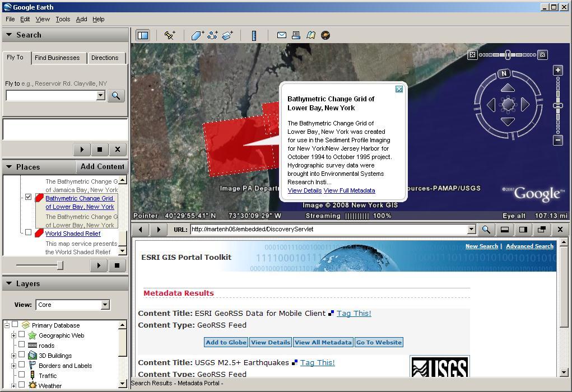Enable the roads layer checkbox
The width and height of the screenshot is (572, 392).
coord(21,344)
